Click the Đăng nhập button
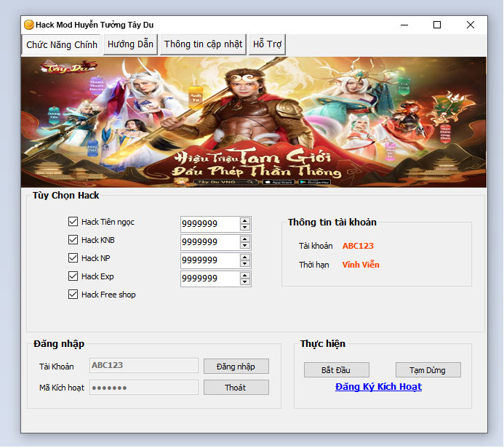Screen dimensions: 504x448 point(236,367)
